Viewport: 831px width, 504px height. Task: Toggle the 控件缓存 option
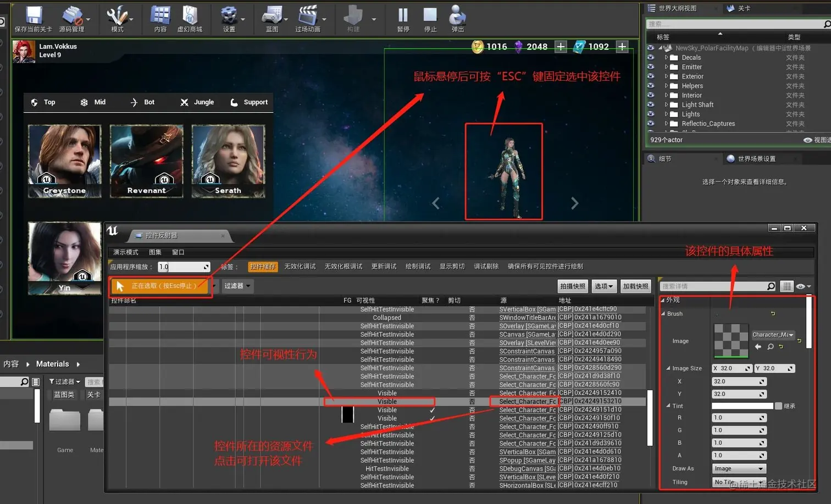[263, 267]
